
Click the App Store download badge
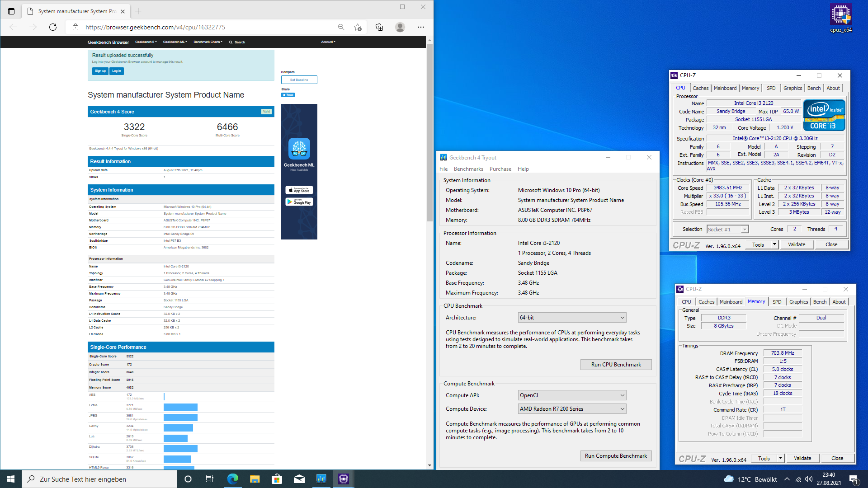[299, 190]
